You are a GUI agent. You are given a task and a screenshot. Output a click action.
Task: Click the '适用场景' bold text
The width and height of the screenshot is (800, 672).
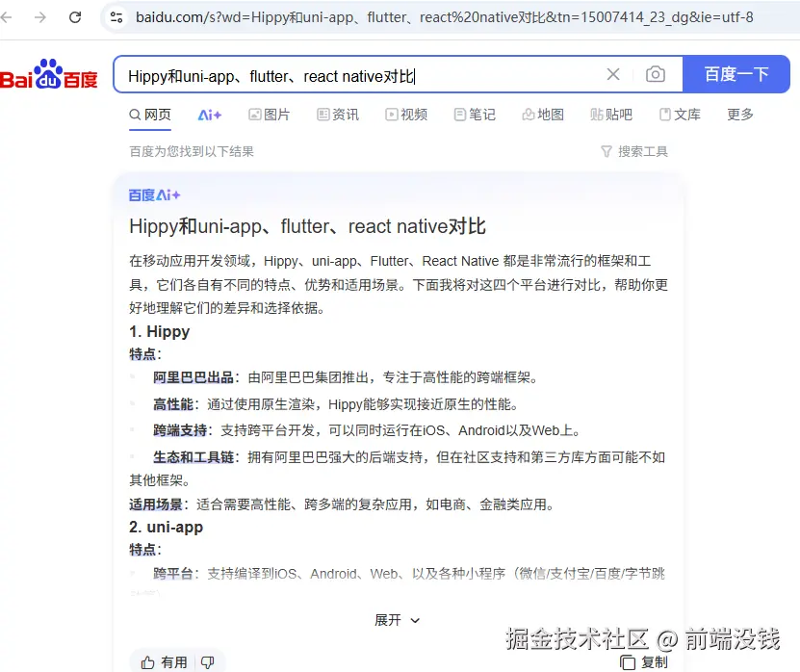[156, 504]
